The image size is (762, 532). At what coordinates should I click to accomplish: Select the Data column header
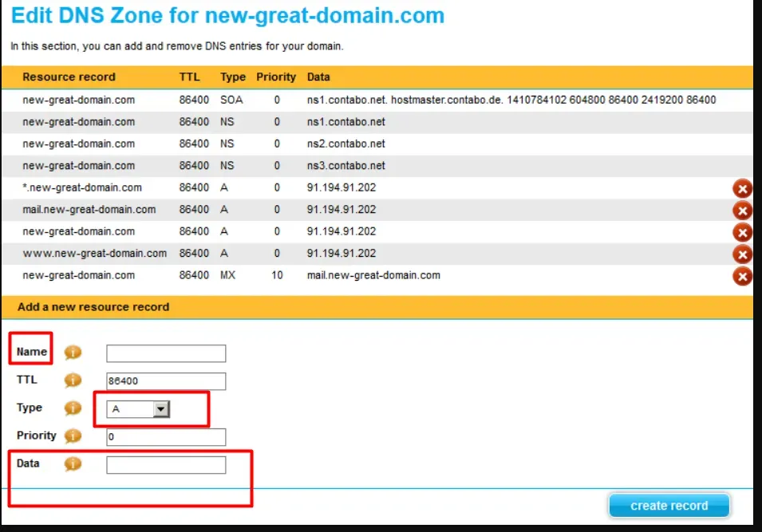(318, 77)
